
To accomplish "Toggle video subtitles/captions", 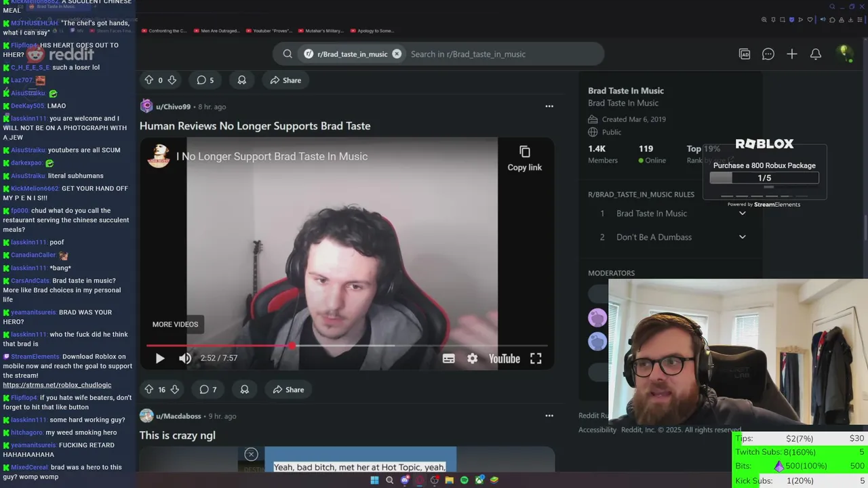I will [x=449, y=359].
